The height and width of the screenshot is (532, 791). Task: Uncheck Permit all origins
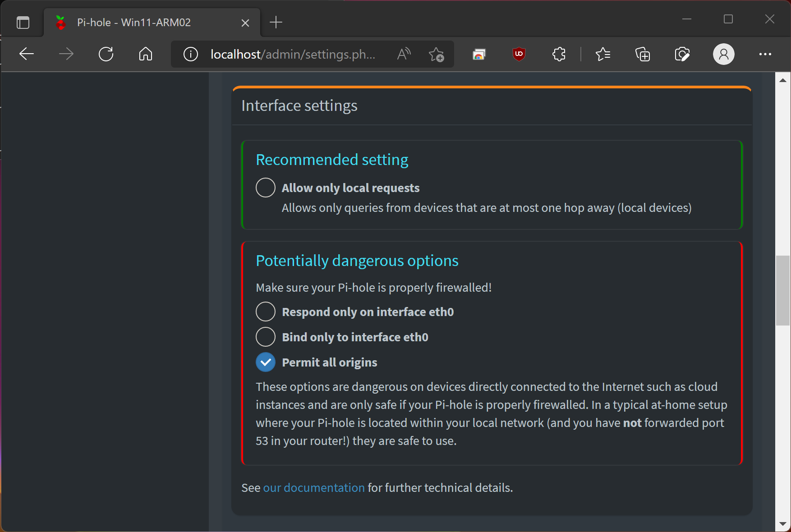point(266,362)
